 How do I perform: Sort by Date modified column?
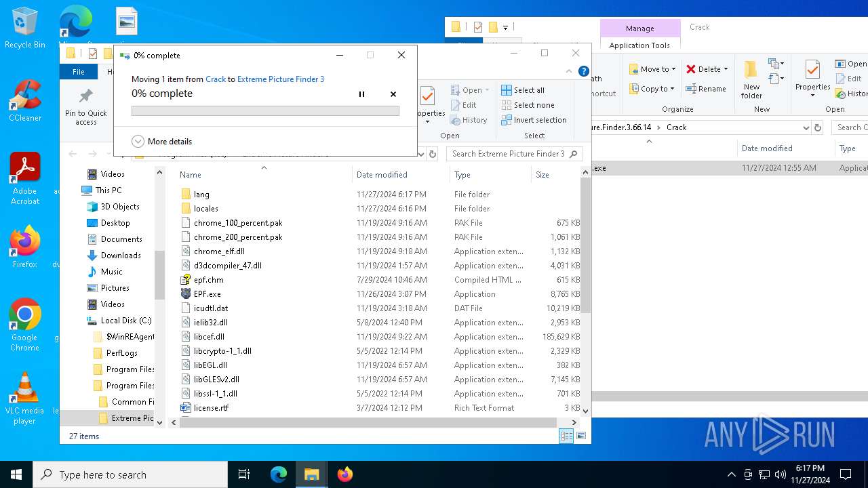click(x=401, y=175)
